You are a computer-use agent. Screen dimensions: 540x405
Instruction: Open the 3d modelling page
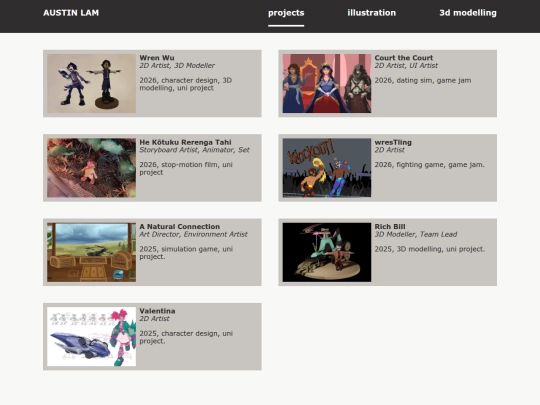point(468,13)
